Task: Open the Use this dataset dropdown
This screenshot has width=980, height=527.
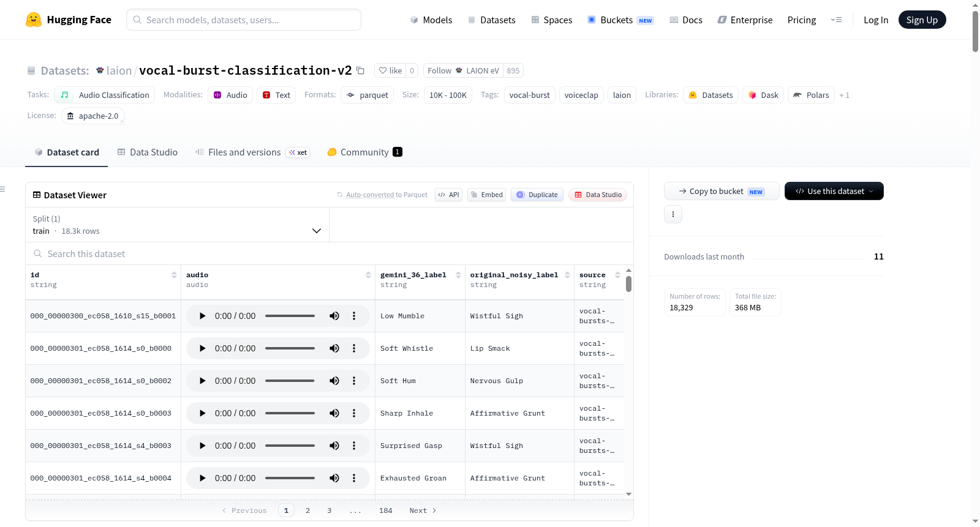Action: [834, 191]
